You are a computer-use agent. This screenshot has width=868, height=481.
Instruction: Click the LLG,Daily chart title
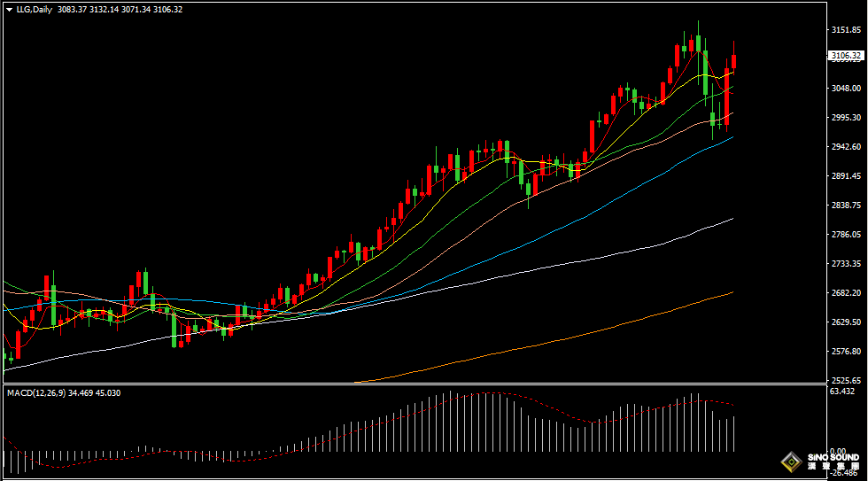(34, 9)
